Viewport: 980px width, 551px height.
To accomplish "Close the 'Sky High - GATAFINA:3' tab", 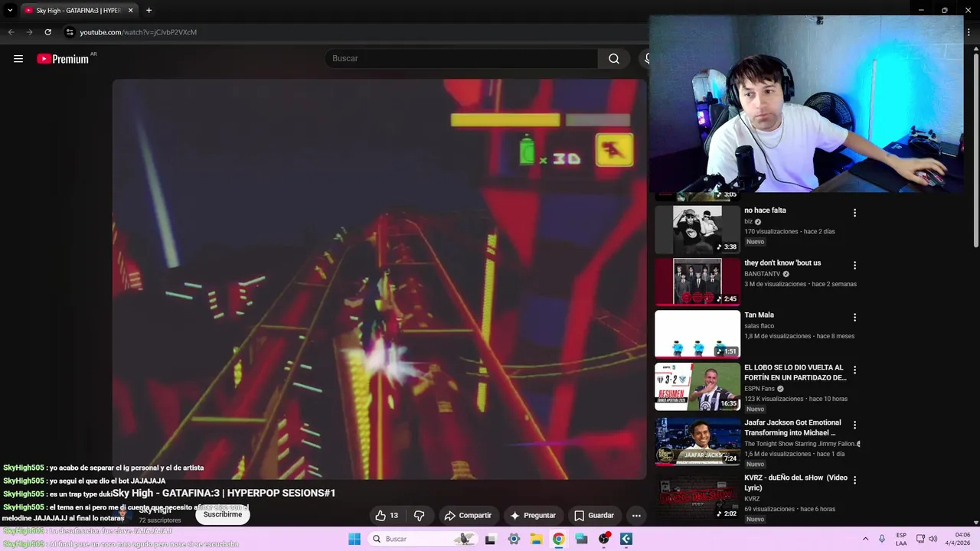I will coord(130,10).
